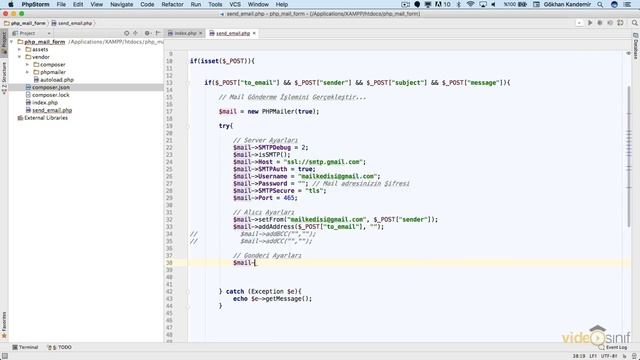Open the Event Log
The height and width of the screenshot is (360, 640).
tap(613, 347)
